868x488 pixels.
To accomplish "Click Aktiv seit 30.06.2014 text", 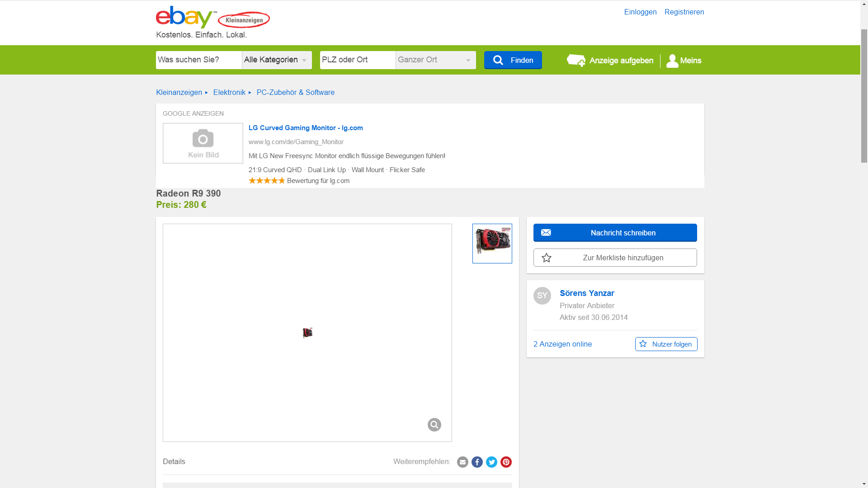I will click(594, 318).
